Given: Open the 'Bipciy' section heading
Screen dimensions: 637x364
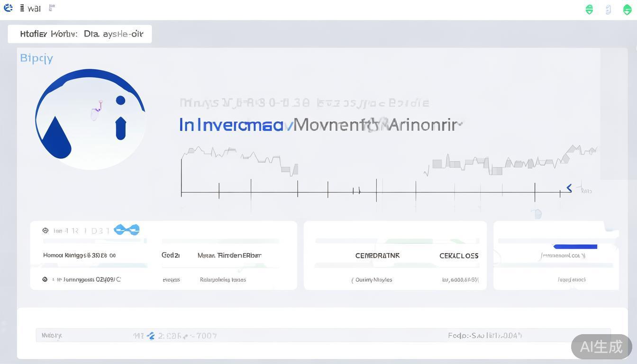Looking at the screenshot, I should pyautogui.click(x=36, y=58).
